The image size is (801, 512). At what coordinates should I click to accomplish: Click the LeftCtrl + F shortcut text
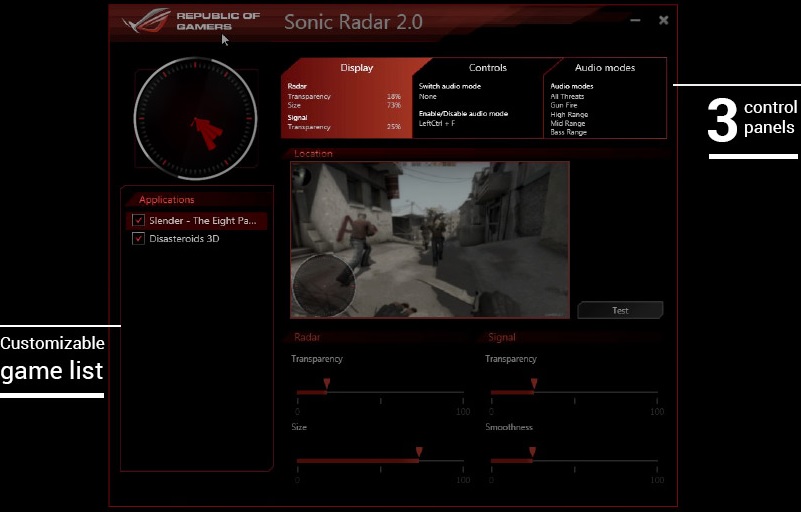coord(437,123)
